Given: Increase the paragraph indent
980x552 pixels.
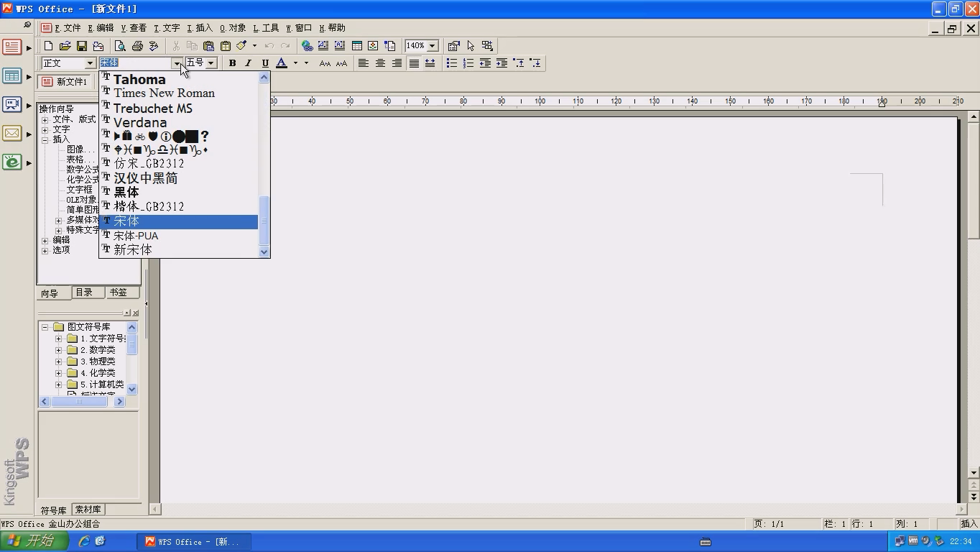Looking at the screenshot, I should click(x=501, y=63).
